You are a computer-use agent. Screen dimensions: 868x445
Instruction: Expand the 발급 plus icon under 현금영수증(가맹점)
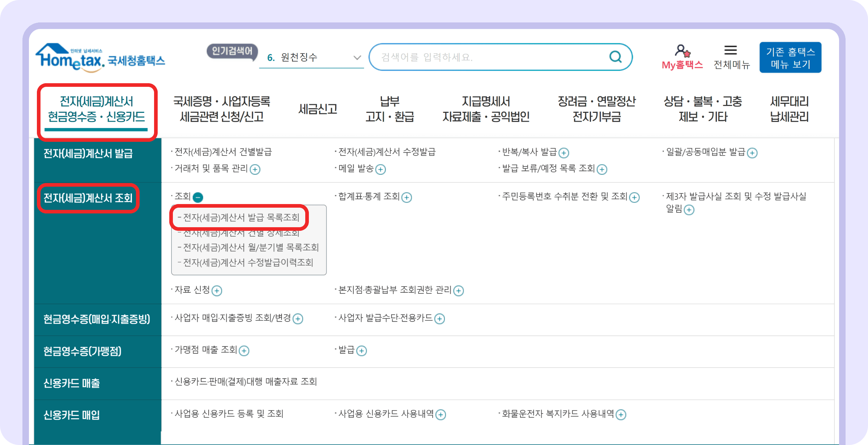coord(361,350)
